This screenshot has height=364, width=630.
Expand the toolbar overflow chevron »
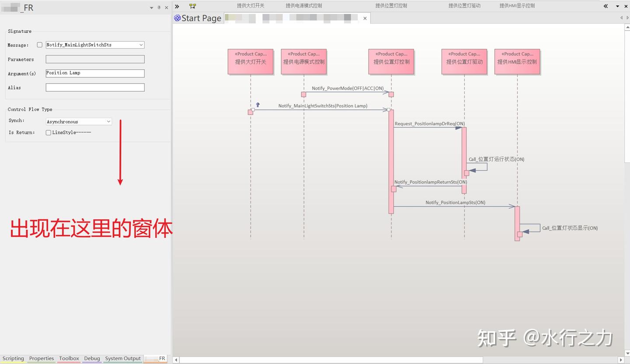pos(177,6)
